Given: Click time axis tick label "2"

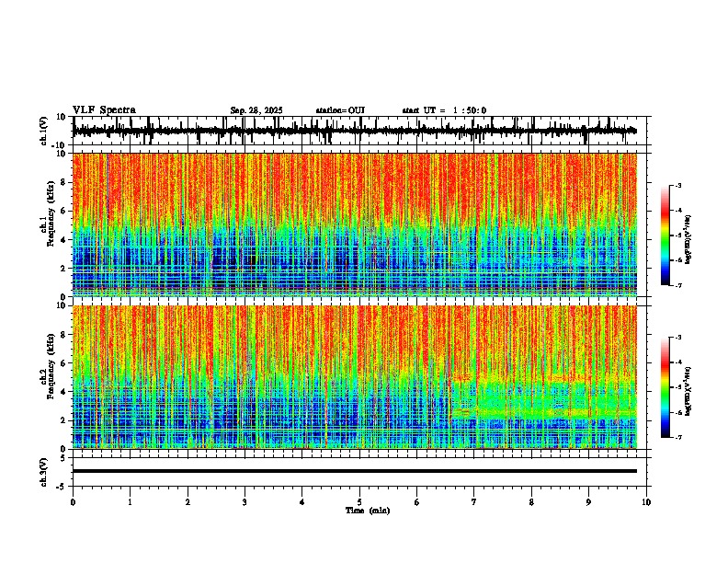Looking at the screenshot, I should point(188,502).
